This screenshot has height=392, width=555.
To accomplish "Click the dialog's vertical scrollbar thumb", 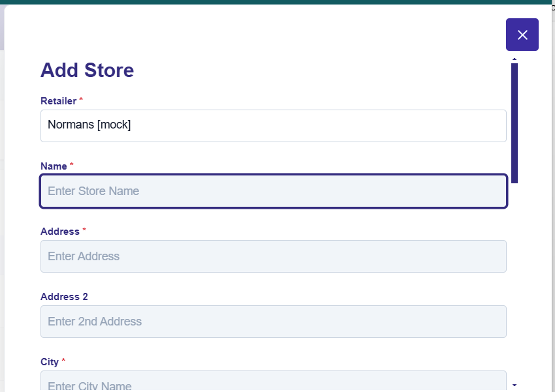I will [x=515, y=123].
